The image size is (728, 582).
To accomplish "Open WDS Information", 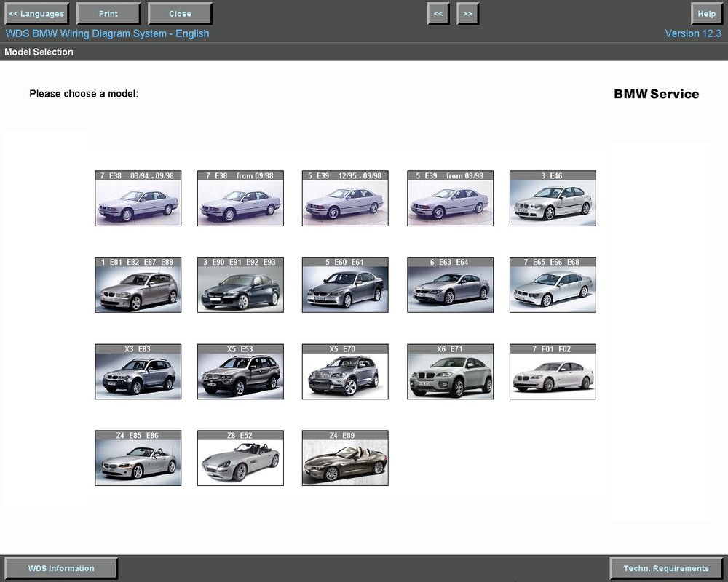I will pos(61,568).
